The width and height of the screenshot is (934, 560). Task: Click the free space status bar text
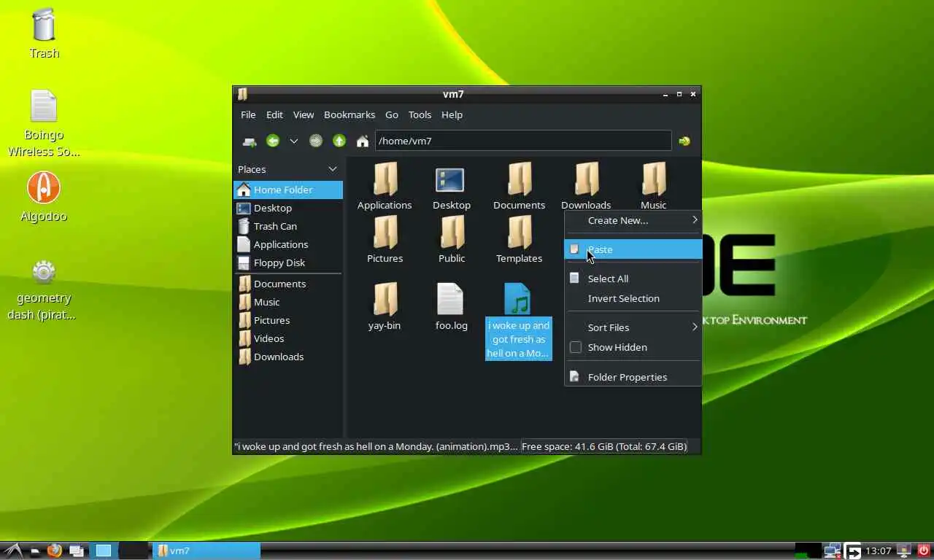point(604,446)
